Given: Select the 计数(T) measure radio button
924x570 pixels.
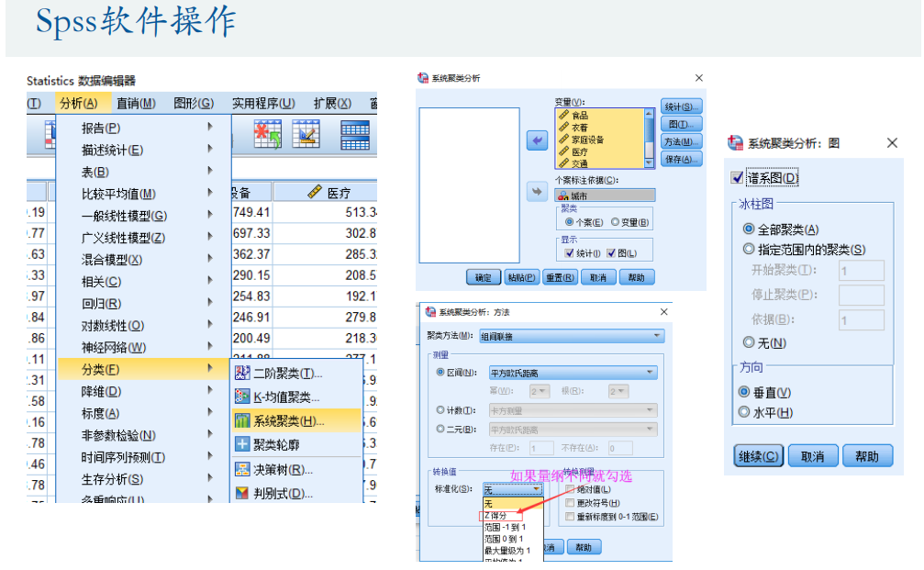Looking at the screenshot, I should point(440,410).
